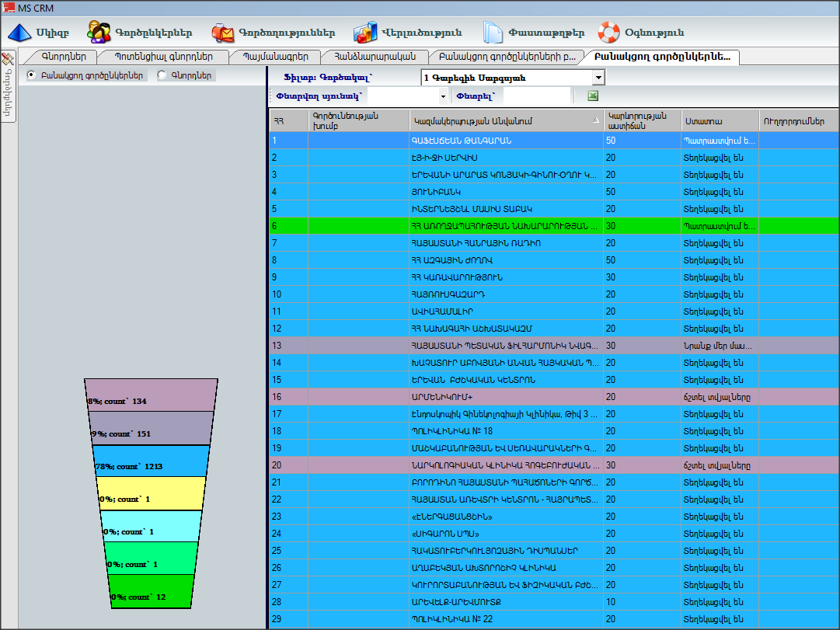Screen dimensions: 840x630
Task: Open the Գործընկերներ toolbar item
Action: pos(139,33)
